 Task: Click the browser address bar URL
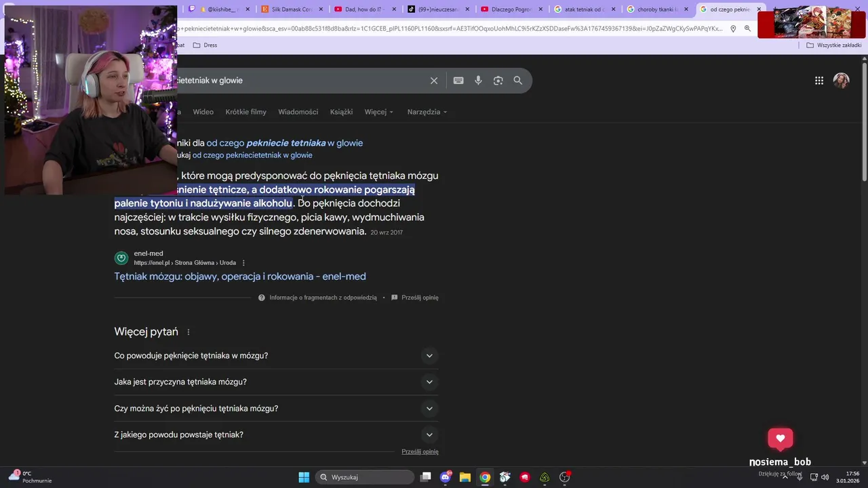(x=450, y=28)
